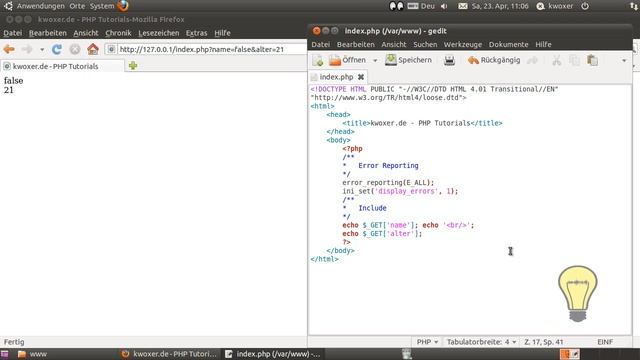Viewport: 640px width, 360px height.
Task: Click the echo $_GET['alter']; code line
Action: [382, 233]
